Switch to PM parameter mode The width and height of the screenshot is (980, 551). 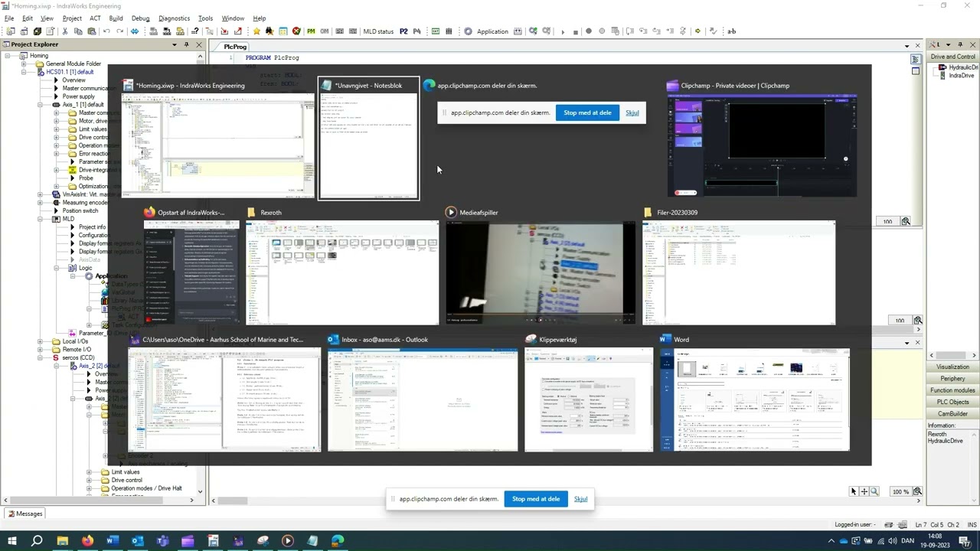[x=311, y=31]
